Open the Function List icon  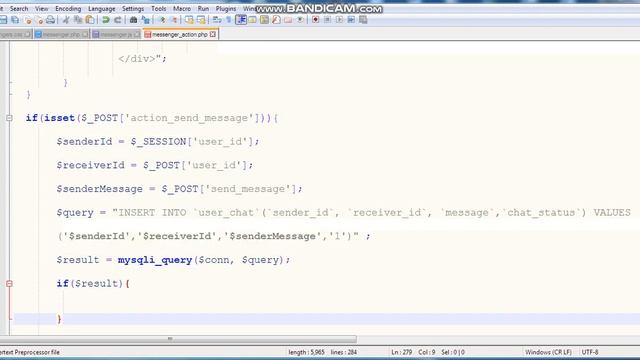point(276,20)
